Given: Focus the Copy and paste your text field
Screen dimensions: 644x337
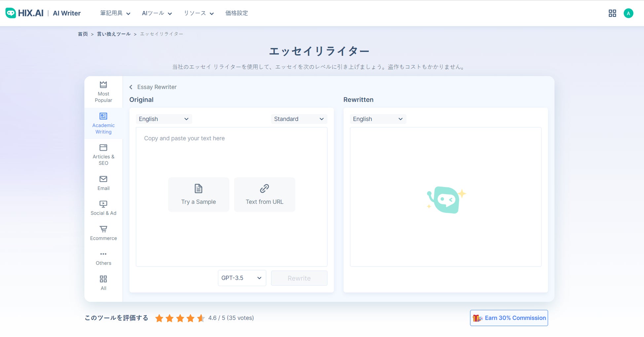Looking at the screenshot, I should click(232, 197).
